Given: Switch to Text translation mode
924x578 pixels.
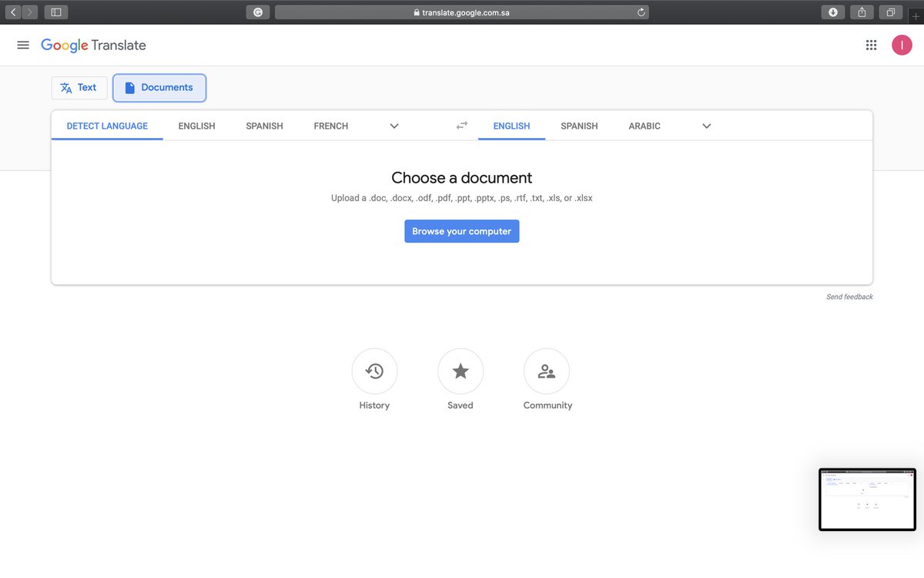Looking at the screenshot, I should coord(79,88).
